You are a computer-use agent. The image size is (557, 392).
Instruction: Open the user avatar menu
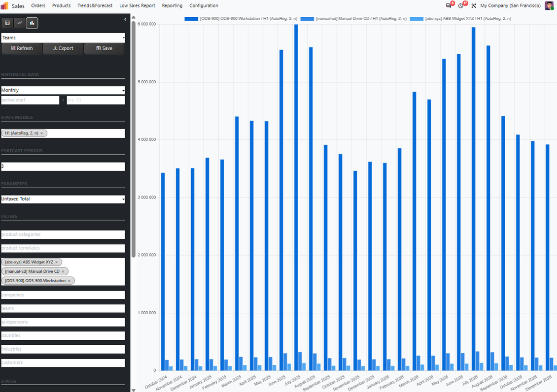point(549,6)
